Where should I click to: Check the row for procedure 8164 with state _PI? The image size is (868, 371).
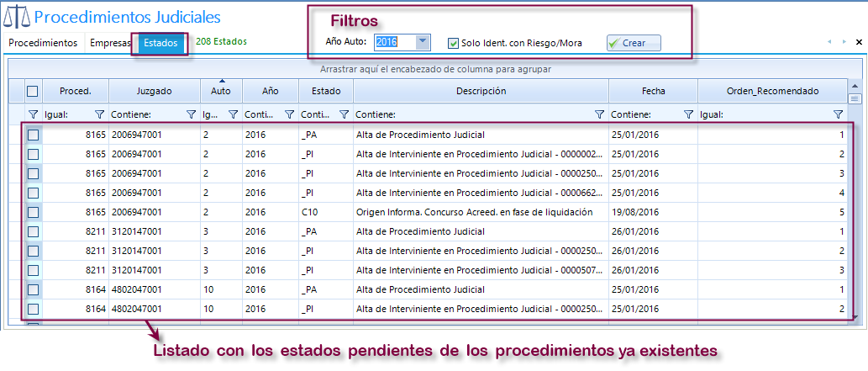pyautogui.click(x=34, y=309)
